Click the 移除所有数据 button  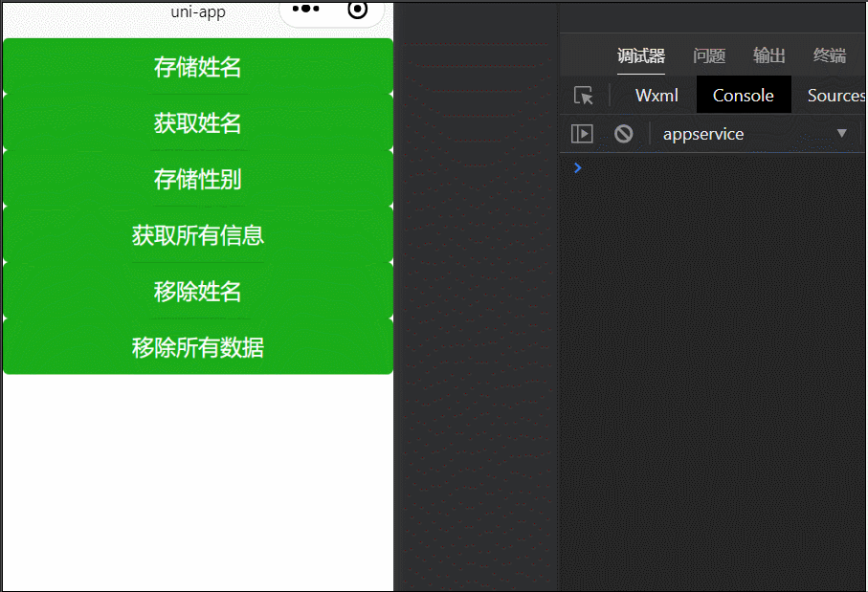[197, 347]
